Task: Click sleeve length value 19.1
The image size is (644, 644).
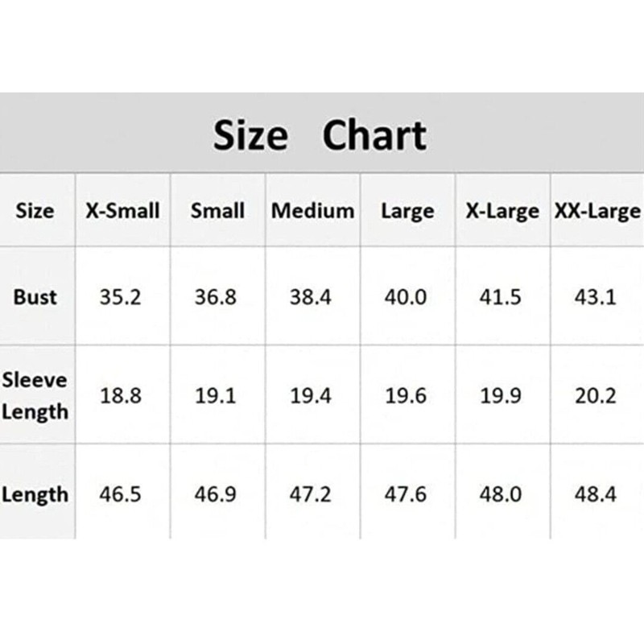Action: coord(216,396)
